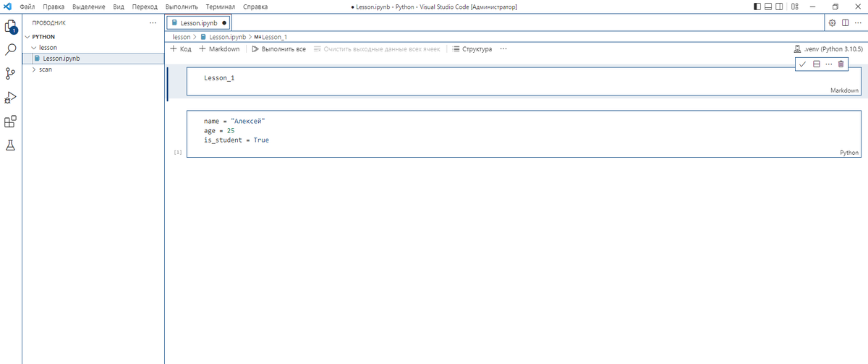Open Explorer panel more actions ellipsis
Viewport: 868px width, 364px height.
click(x=152, y=22)
